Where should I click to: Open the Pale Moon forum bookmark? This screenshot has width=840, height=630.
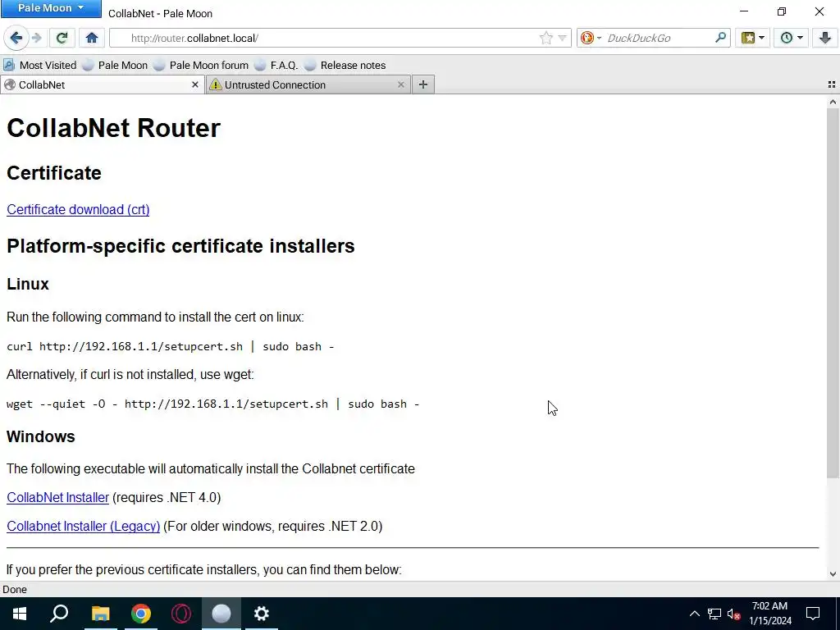tap(201, 66)
